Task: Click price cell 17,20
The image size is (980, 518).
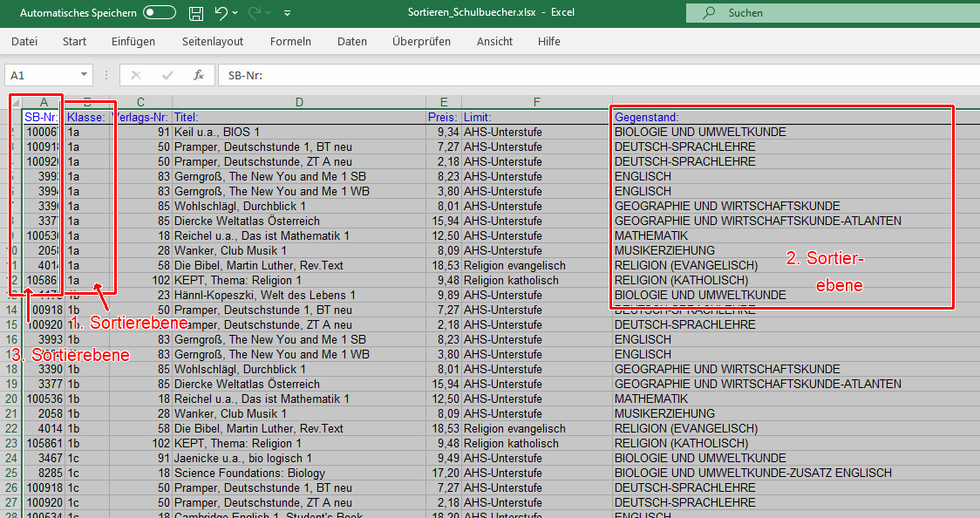Action: pyautogui.click(x=444, y=473)
